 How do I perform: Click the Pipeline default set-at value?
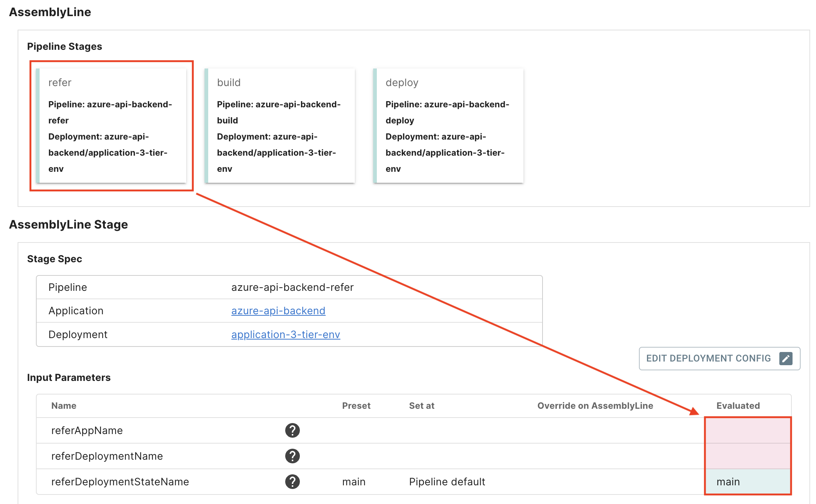[447, 482]
